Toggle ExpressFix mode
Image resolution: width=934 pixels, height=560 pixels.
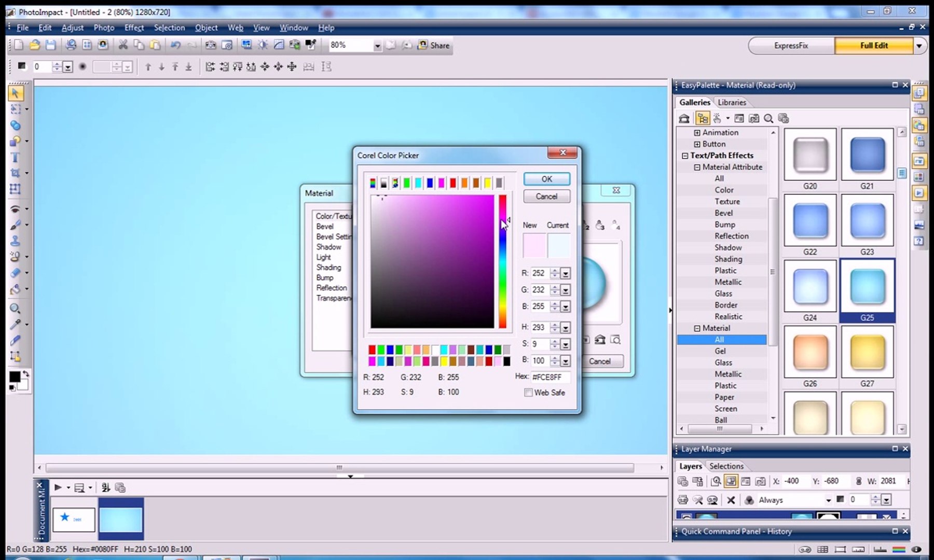click(791, 46)
